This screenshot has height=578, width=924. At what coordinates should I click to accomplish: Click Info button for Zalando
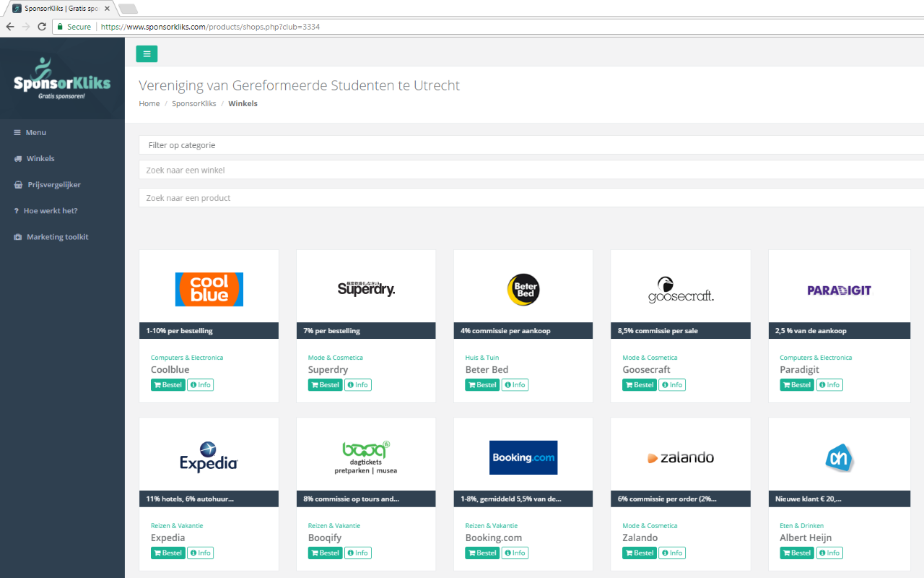point(672,553)
